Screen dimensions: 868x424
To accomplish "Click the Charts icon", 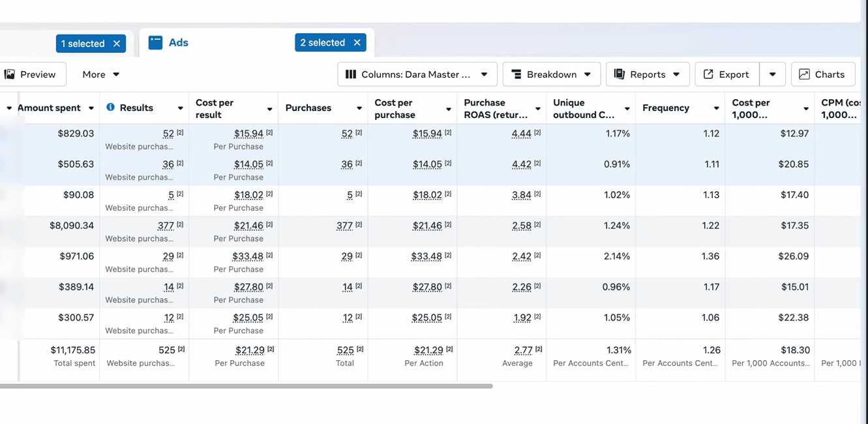I will (x=805, y=74).
